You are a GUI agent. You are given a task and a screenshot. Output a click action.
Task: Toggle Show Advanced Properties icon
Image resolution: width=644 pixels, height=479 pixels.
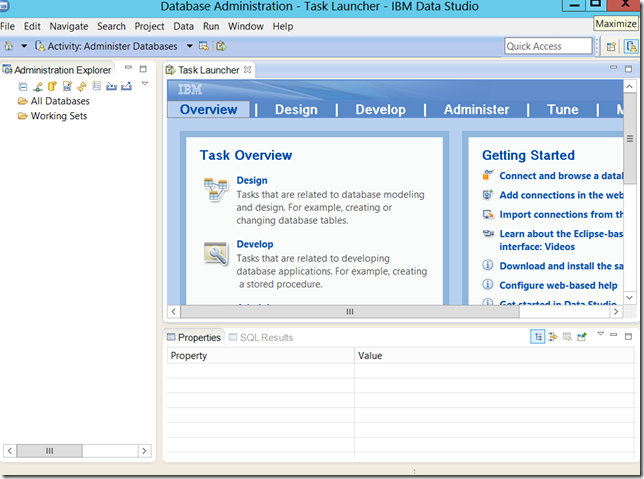click(552, 337)
